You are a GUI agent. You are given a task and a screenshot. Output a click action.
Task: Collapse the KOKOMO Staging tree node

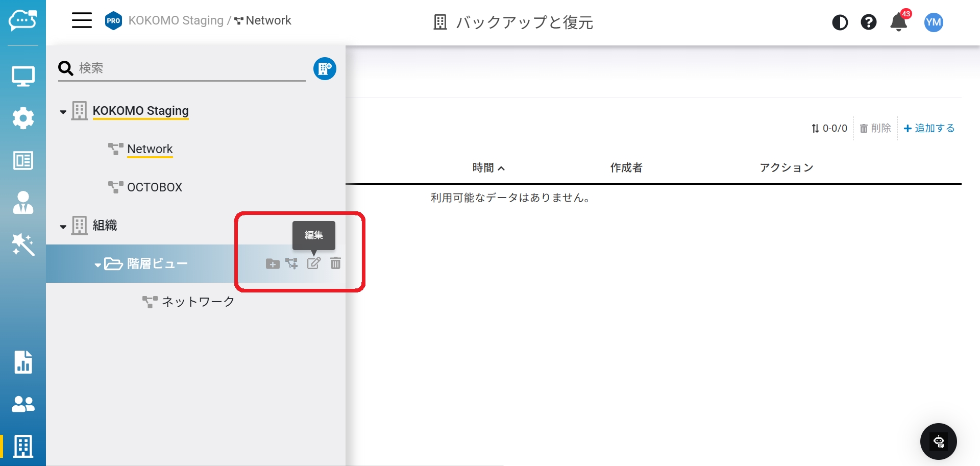click(63, 112)
